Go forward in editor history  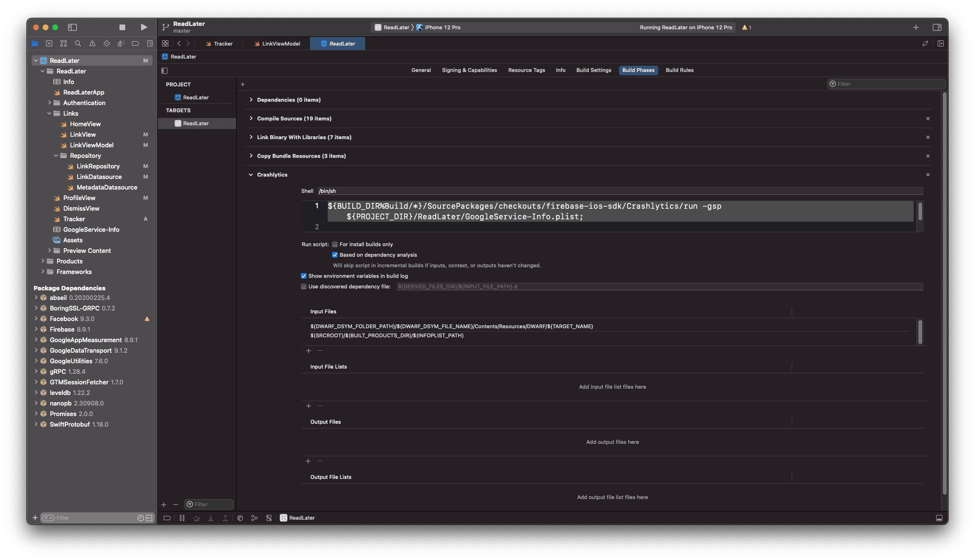click(188, 44)
